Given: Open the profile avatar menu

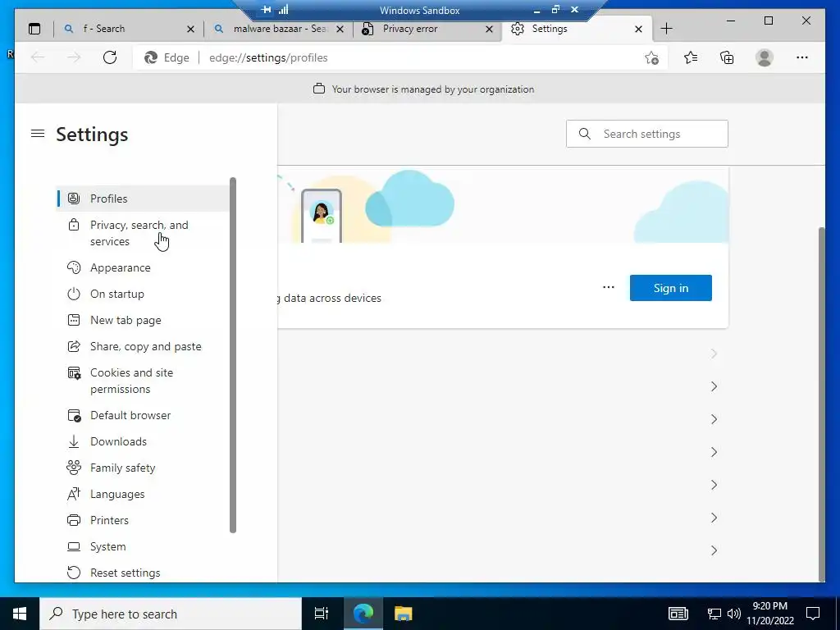Looking at the screenshot, I should point(765,57).
